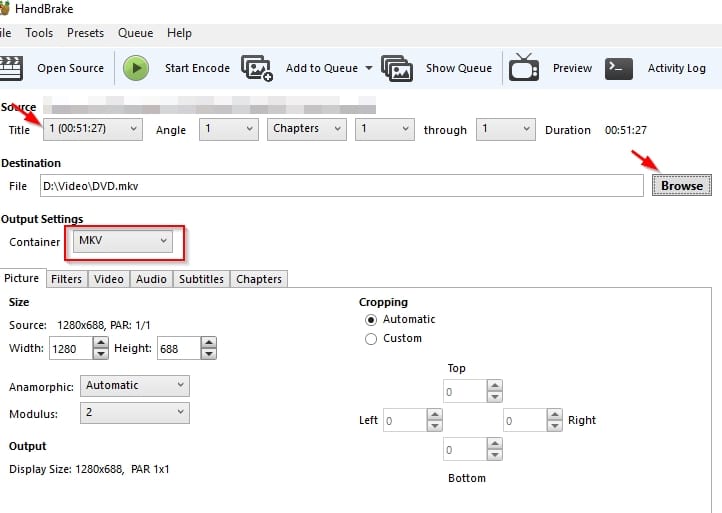Open the Chapters range type dropdown
The height and width of the screenshot is (513, 722).
point(307,129)
